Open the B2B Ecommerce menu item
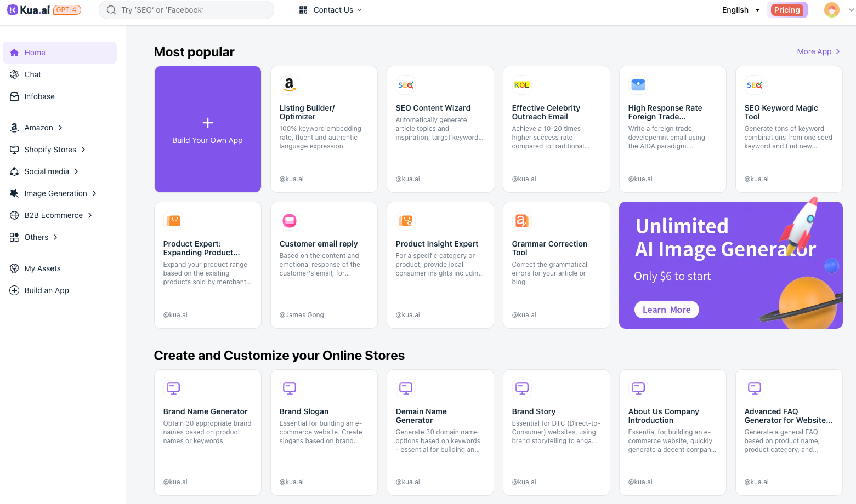 [52, 215]
